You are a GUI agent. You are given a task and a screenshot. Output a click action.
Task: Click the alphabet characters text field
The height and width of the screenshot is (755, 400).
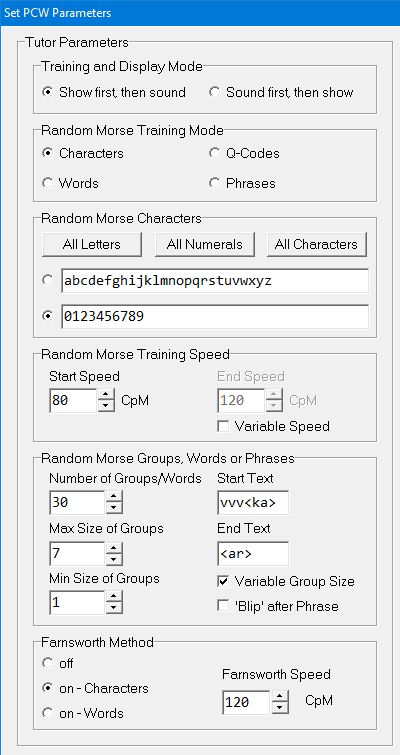click(x=215, y=281)
